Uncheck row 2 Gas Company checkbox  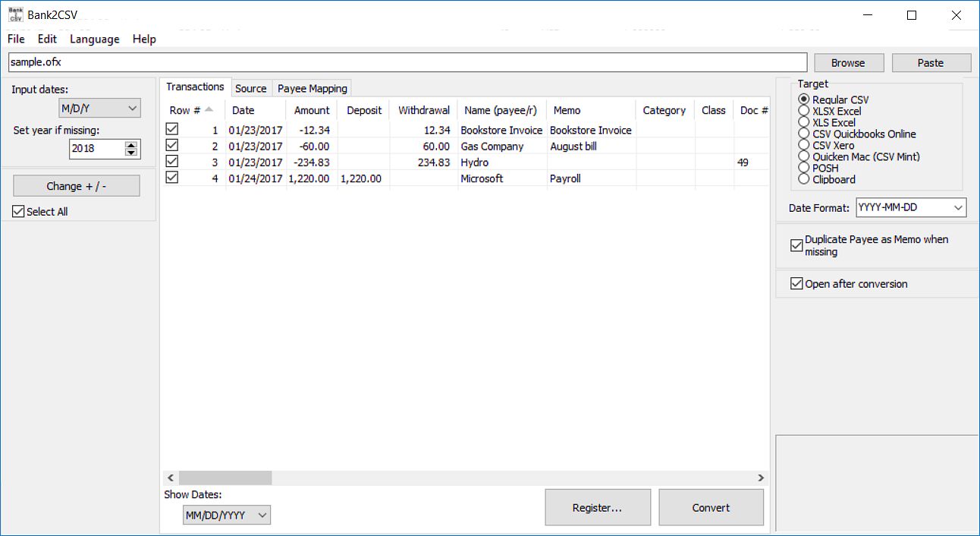coord(171,145)
